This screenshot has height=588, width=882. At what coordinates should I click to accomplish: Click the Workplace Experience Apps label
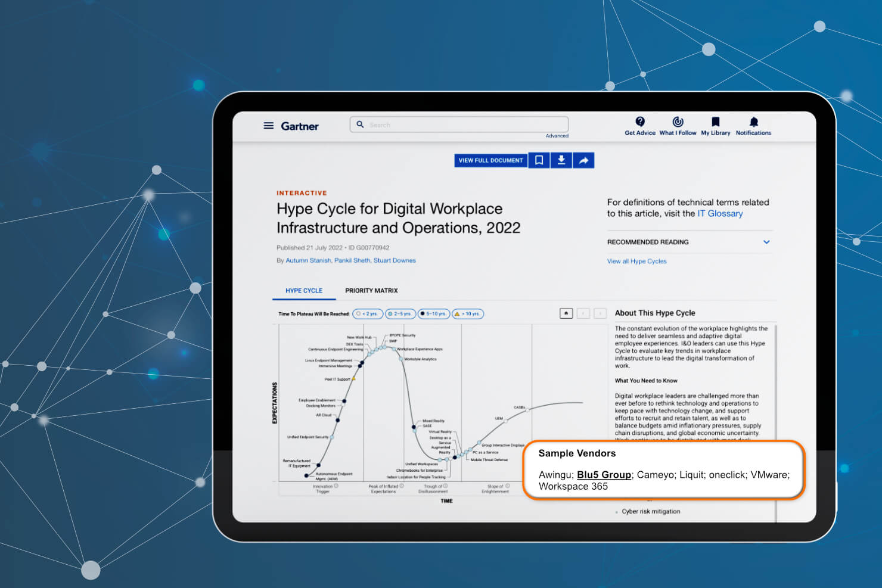(x=420, y=349)
